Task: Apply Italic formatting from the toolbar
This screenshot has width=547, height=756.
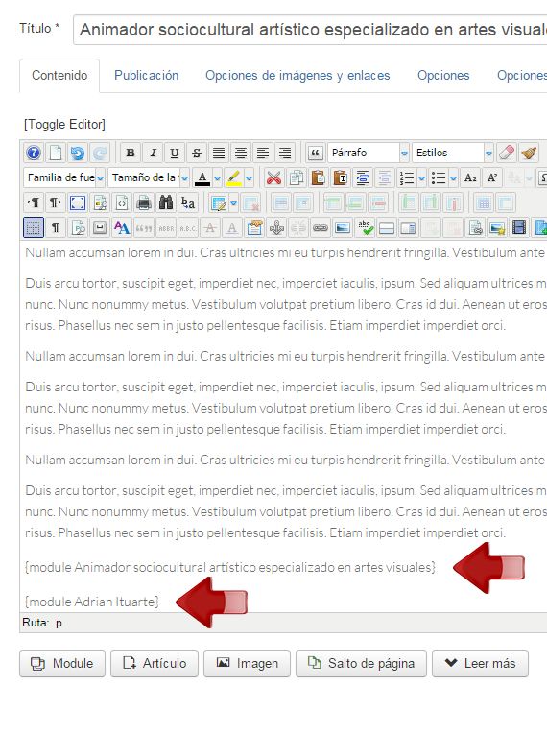Action: (153, 154)
